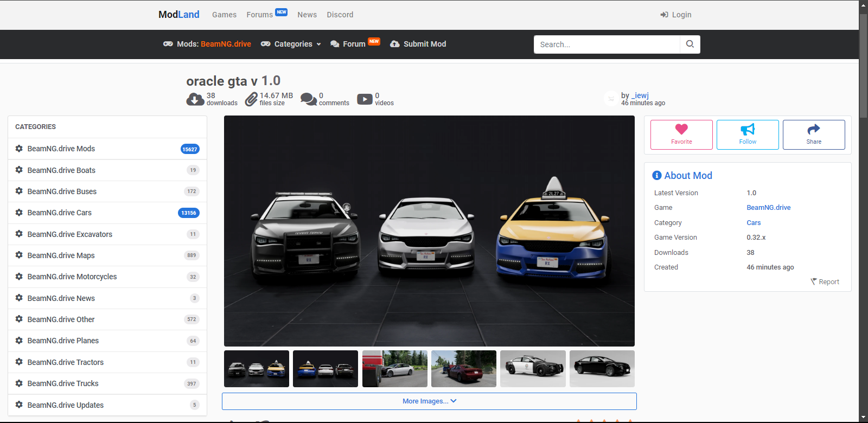Click the Favorite heart icon
868x423 pixels.
click(x=681, y=129)
